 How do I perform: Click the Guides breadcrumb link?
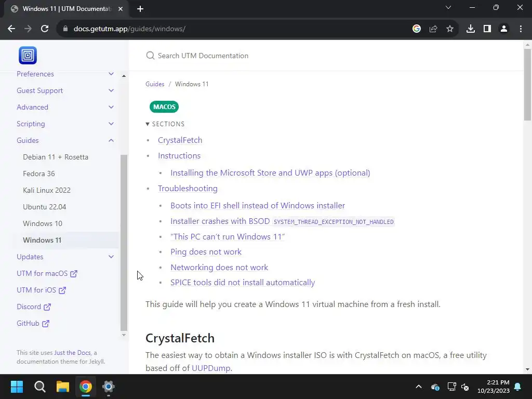[155, 84]
